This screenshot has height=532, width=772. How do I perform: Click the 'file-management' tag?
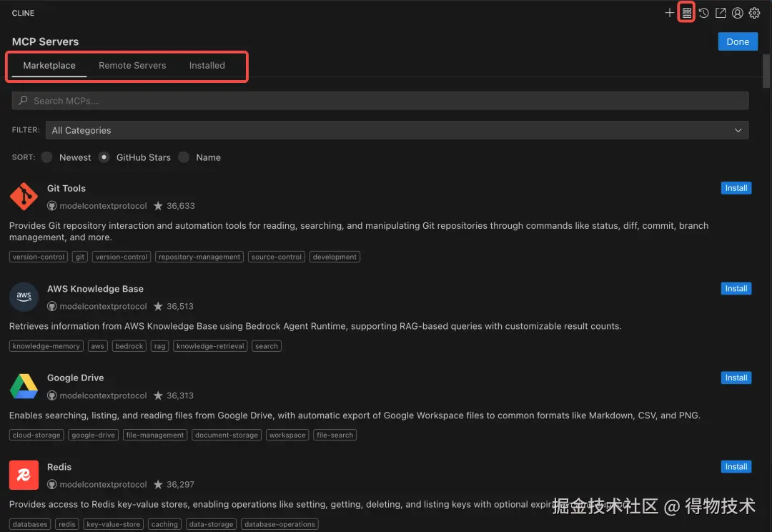coord(155,435)
